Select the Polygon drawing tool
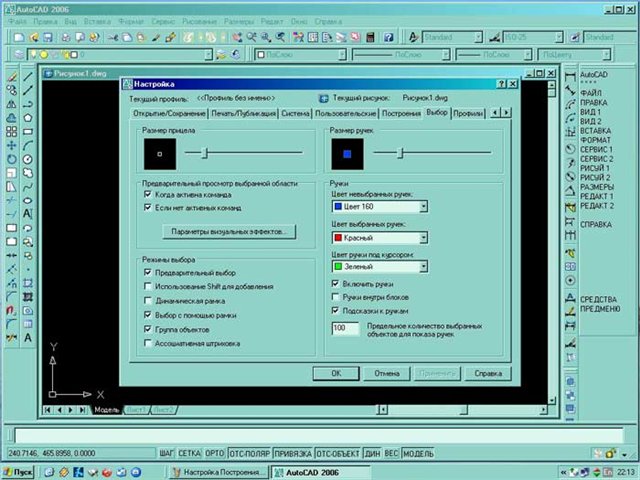Image resolution: width=640 pixels, height=480 pixels. (x=27, y=117)
